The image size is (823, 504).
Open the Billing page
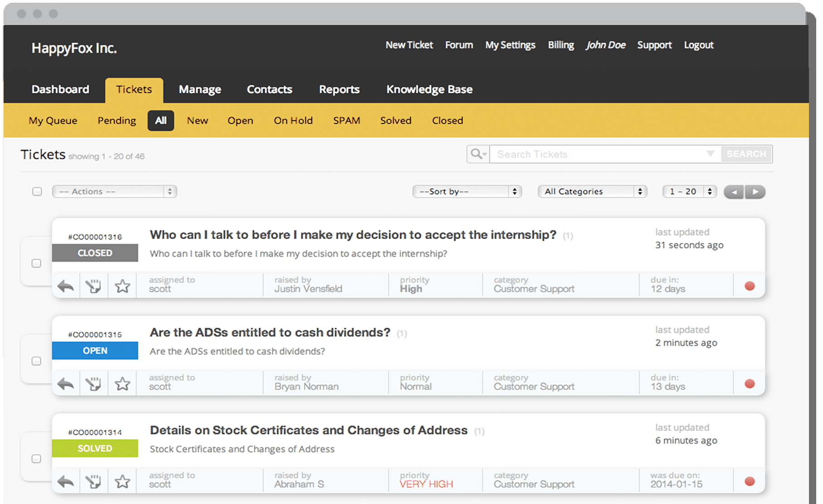point(561,45)
